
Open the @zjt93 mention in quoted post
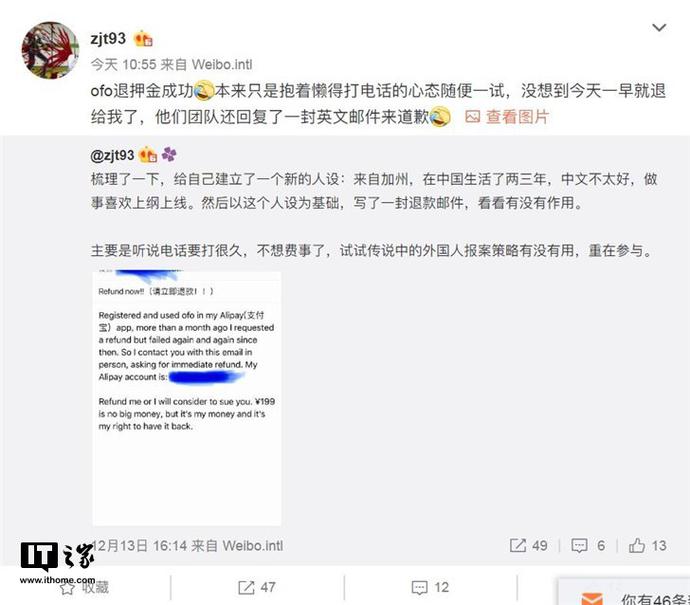coord(112,155)
